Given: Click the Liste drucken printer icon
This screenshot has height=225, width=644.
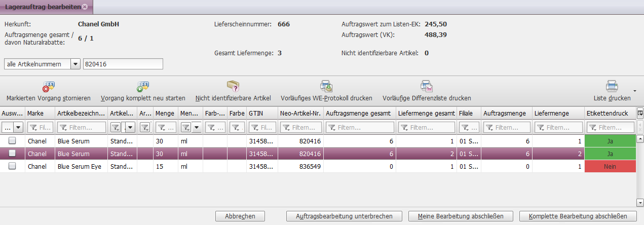Looking at the screenshot, I should [x=612, y=86].
